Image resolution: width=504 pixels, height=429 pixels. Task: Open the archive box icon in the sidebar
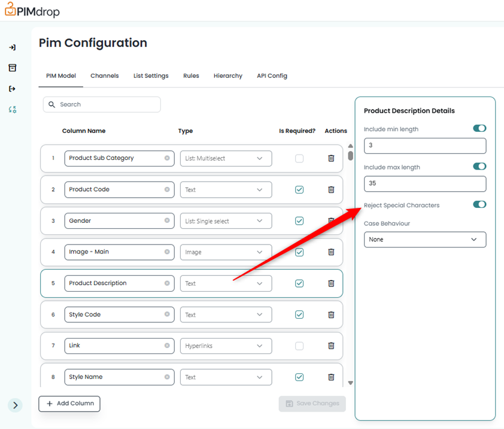(x=13, y=68)
